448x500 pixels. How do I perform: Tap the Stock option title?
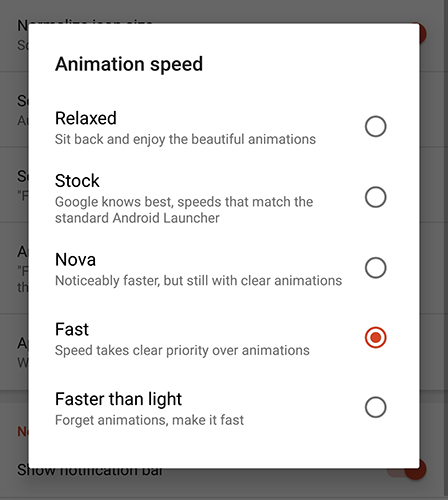[77, 181]
